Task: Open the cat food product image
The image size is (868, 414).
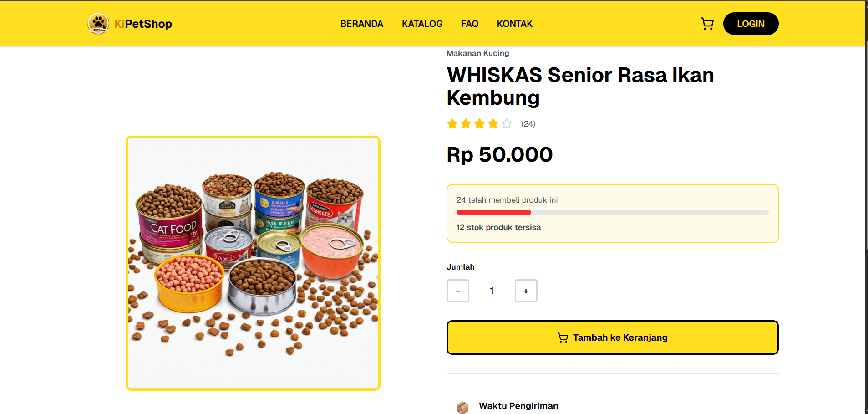Action: [x=253, y=263]
